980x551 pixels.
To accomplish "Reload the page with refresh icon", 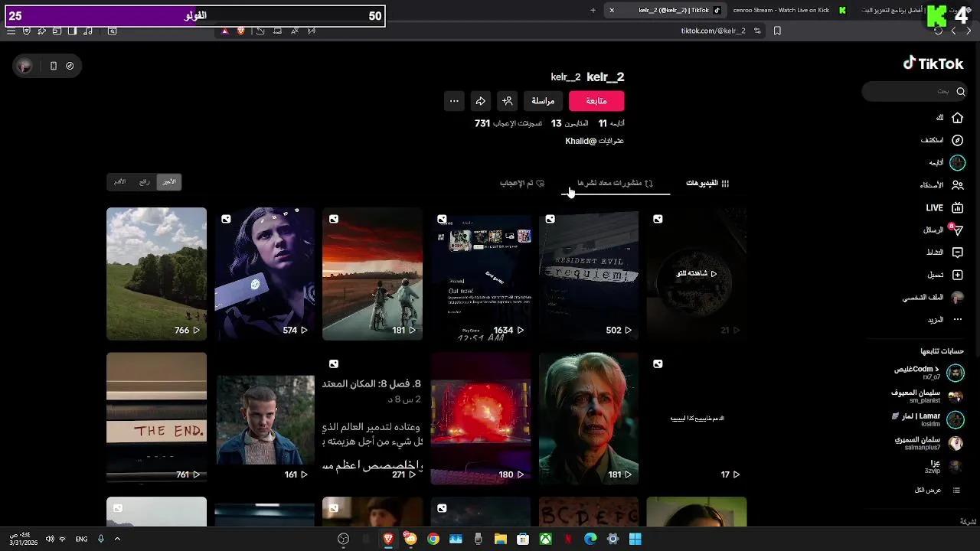I will tap(938, 31).
